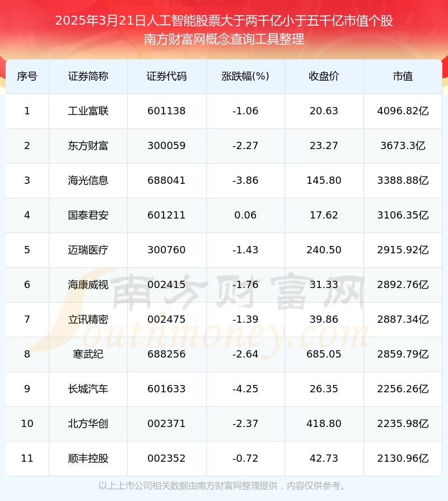The image size is (448, 501).
Task: Select the stock name 海康威视
Action: tap(88, 285)
